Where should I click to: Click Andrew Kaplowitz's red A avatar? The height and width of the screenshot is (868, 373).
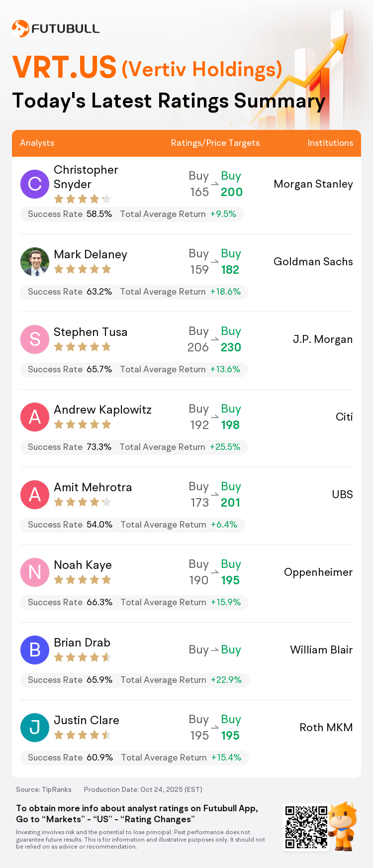(35, 417)
